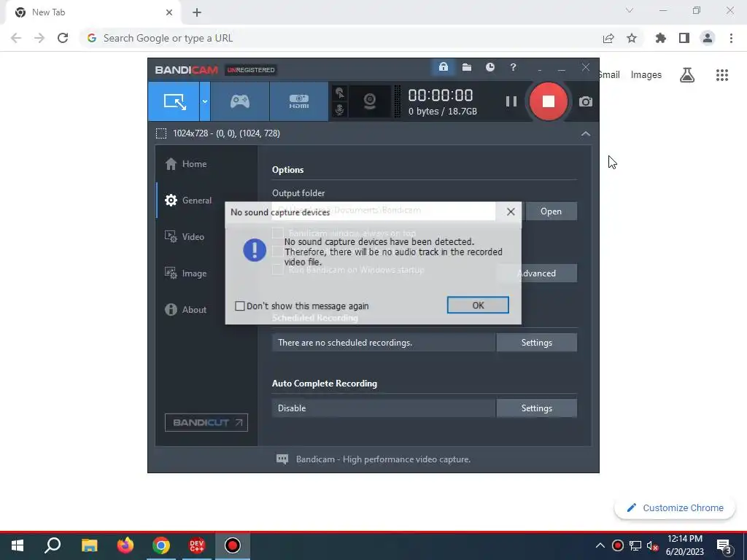Share this page icon in Chrome

pyautogui.click(x=608, y=38)
